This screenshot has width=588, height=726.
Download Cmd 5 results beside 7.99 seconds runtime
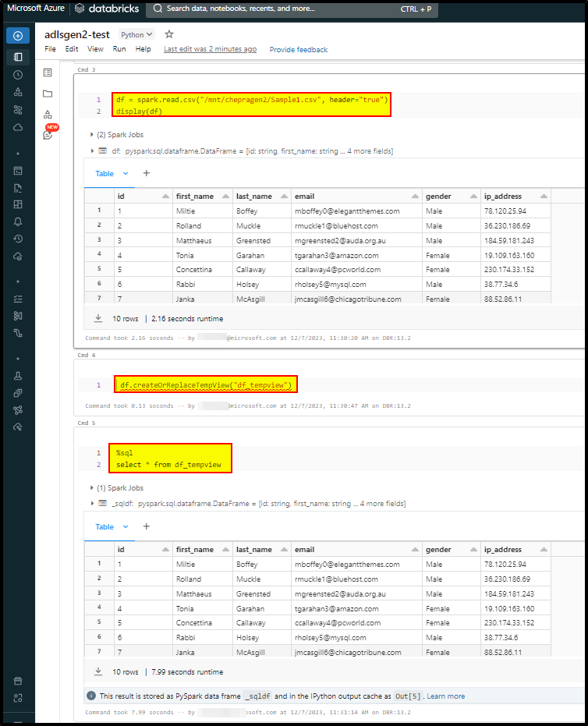[x=98, y=671]
